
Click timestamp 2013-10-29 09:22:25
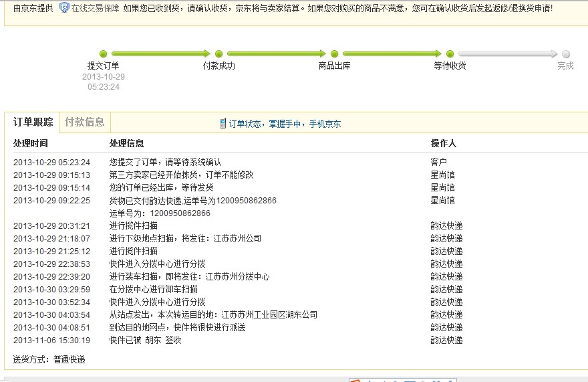(x=51, y=201)
